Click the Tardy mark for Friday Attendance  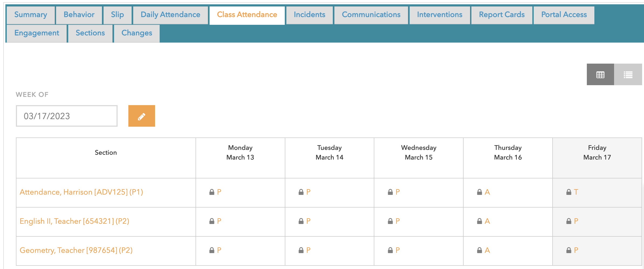coord(576,192)
